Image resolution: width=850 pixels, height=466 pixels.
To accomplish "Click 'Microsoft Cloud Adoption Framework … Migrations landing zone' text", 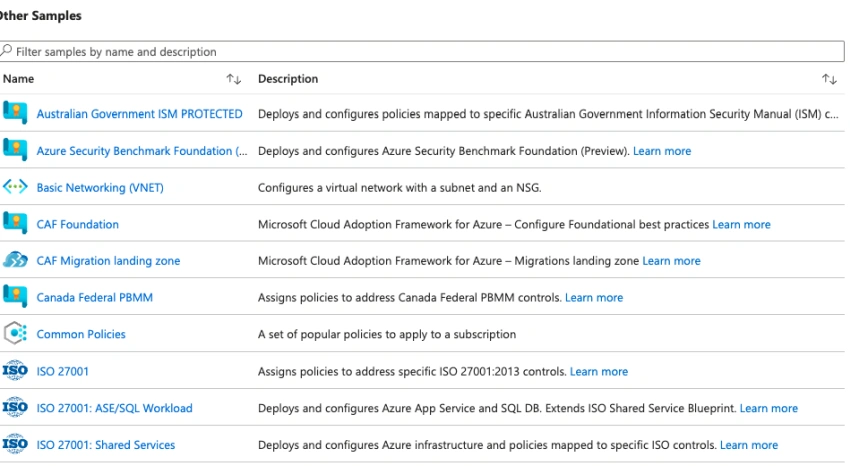I will point(448,261).
